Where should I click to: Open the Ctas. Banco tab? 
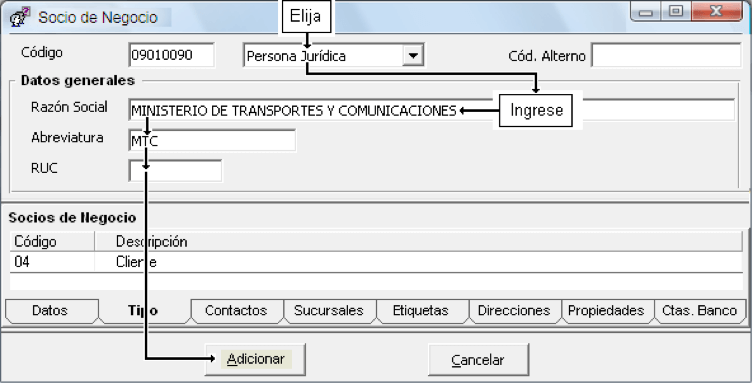(699, 311)
